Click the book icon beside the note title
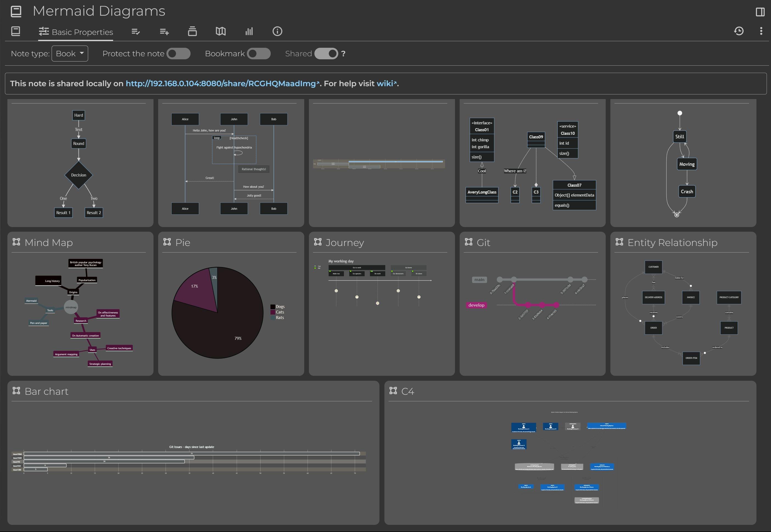 [x=16, y=11]
